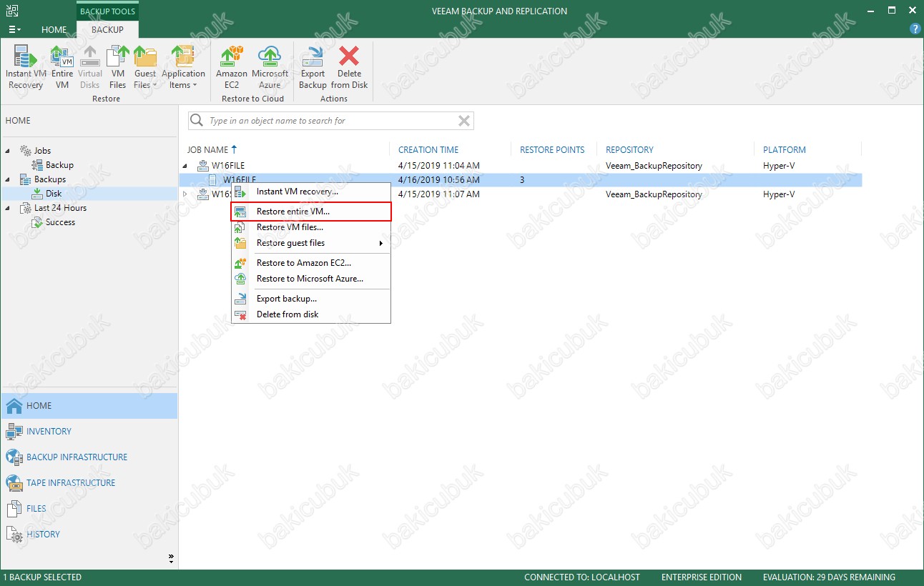Click the search box for object names
Image resolution: width=924 pixels, height=586 pixels.
tap(331, 121)
